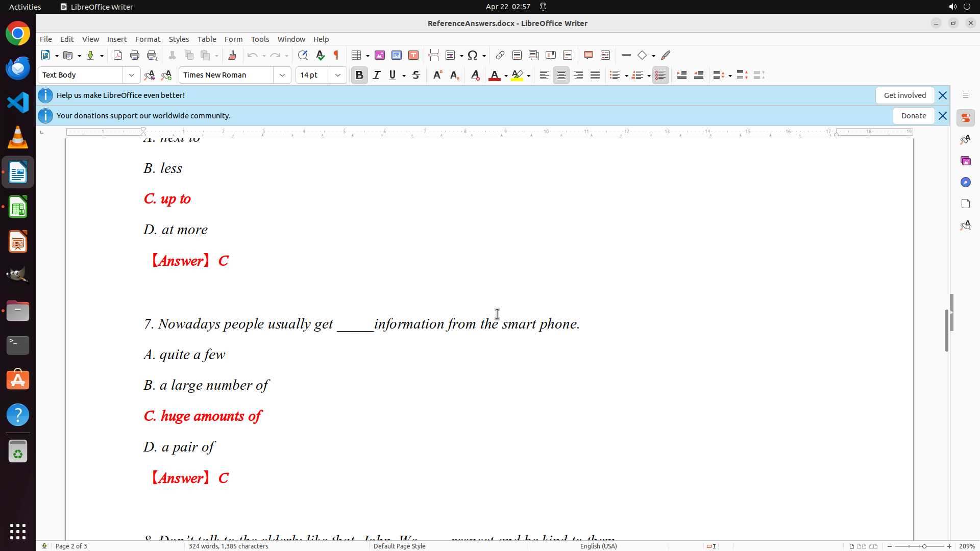Expand the paragraph style dropdown

pyautogui.click(x=132, y=75)
